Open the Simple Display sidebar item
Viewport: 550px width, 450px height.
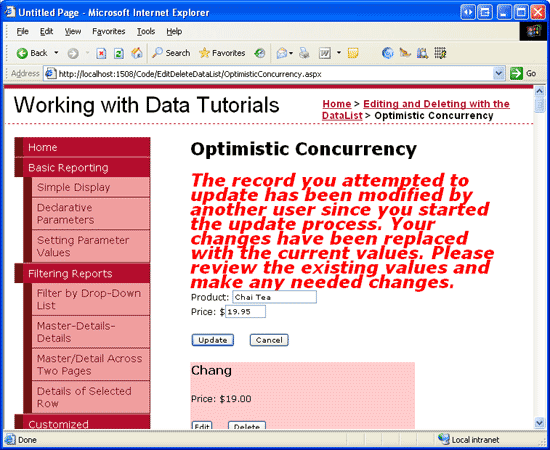tap(90, 187)
